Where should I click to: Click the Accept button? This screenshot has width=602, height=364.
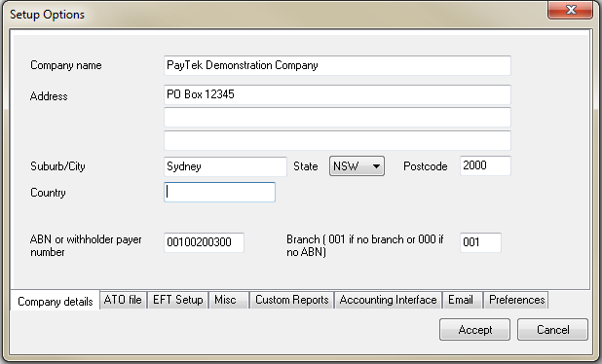tap(475, 330)
